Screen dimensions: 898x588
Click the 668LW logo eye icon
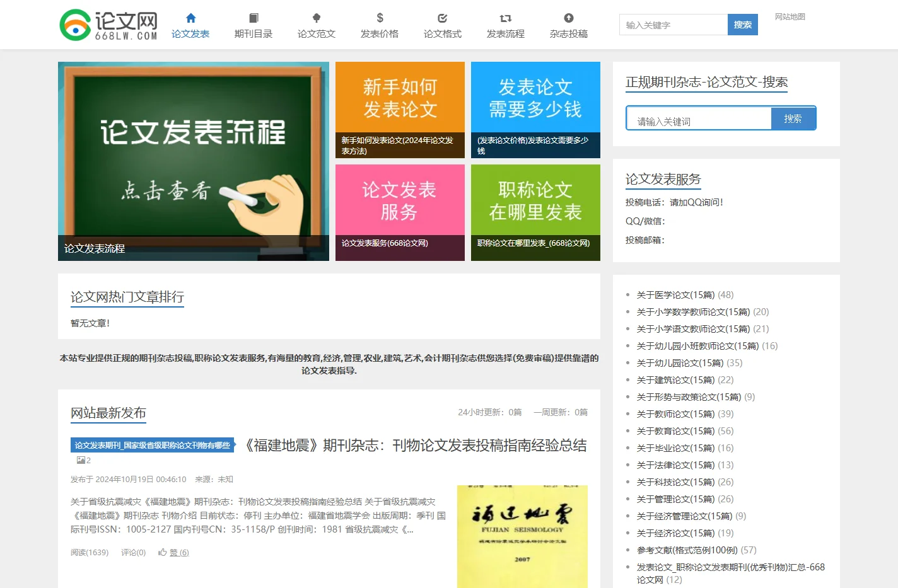pos(75,25)
